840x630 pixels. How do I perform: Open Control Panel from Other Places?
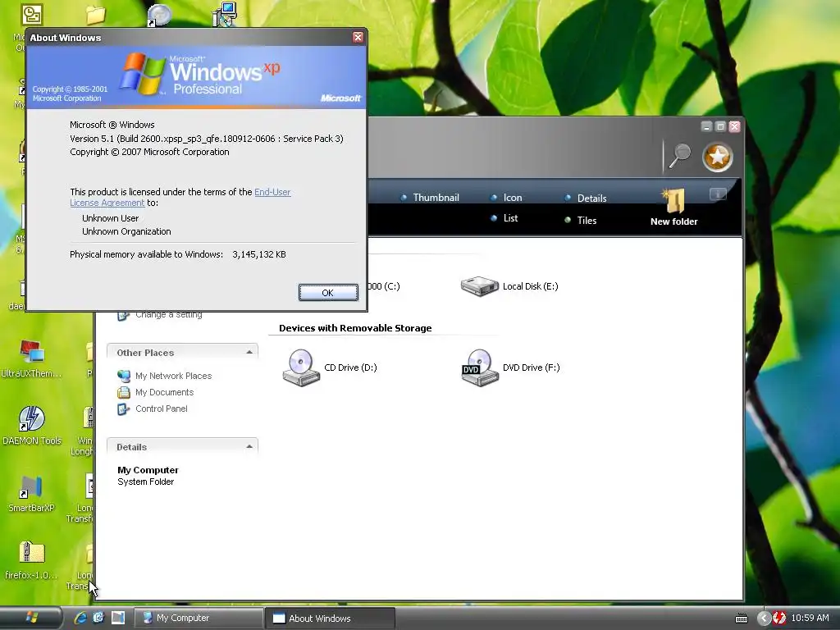(x=162, y=409)
